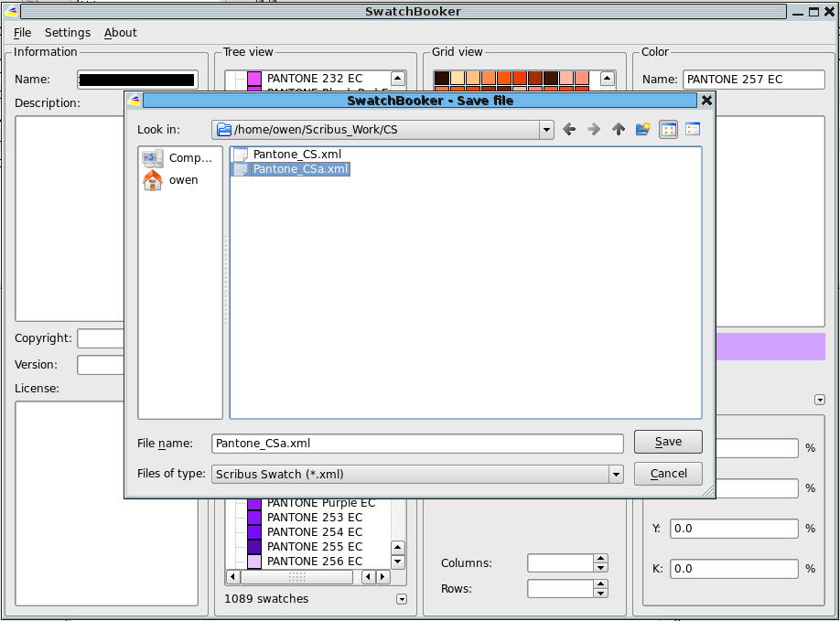The width and height of the screenshot is (840, 621).
Task: Switch file view to detail view mode
Action: coord(692,129)
